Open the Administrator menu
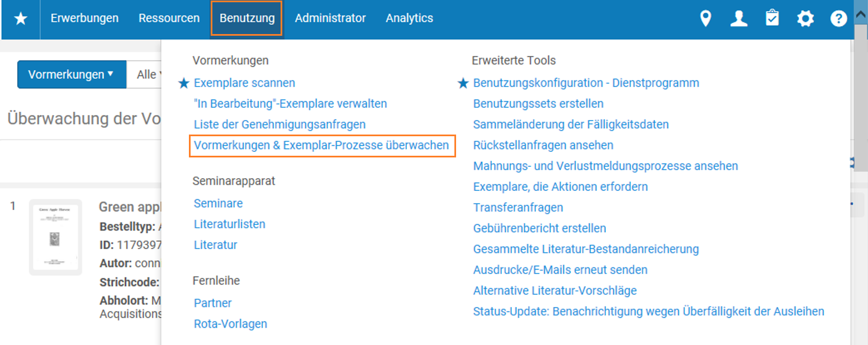Viewport: 868px width, 345px height. coord(330,18)
